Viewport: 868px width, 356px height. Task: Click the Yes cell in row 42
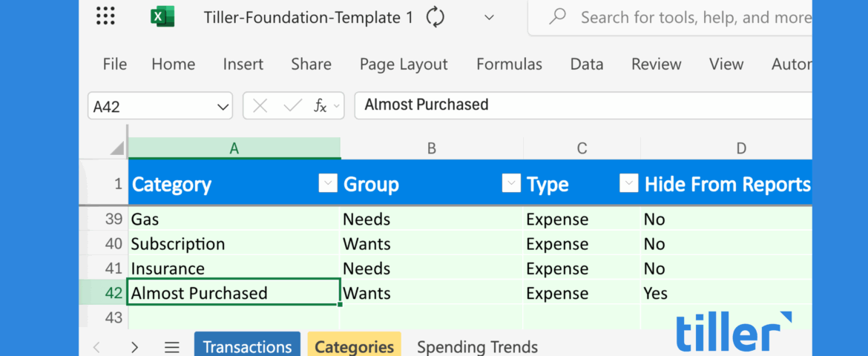pyautogui.click(x=726, y=293)
